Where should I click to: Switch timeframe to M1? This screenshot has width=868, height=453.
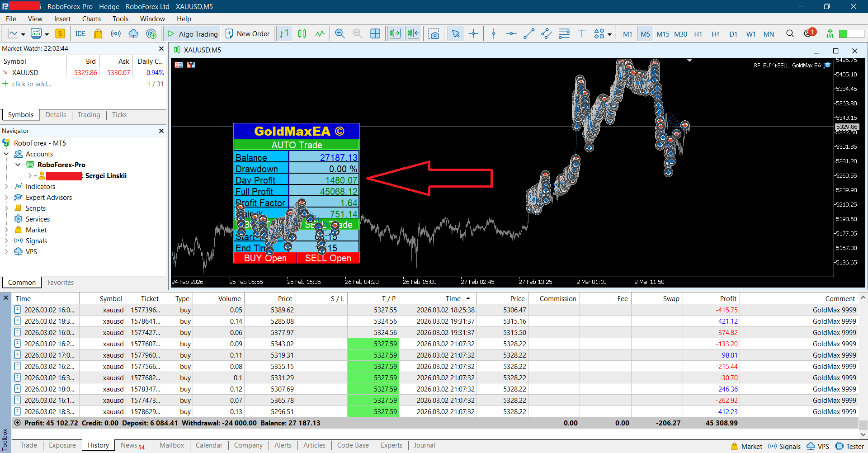[x=627, y=34]
